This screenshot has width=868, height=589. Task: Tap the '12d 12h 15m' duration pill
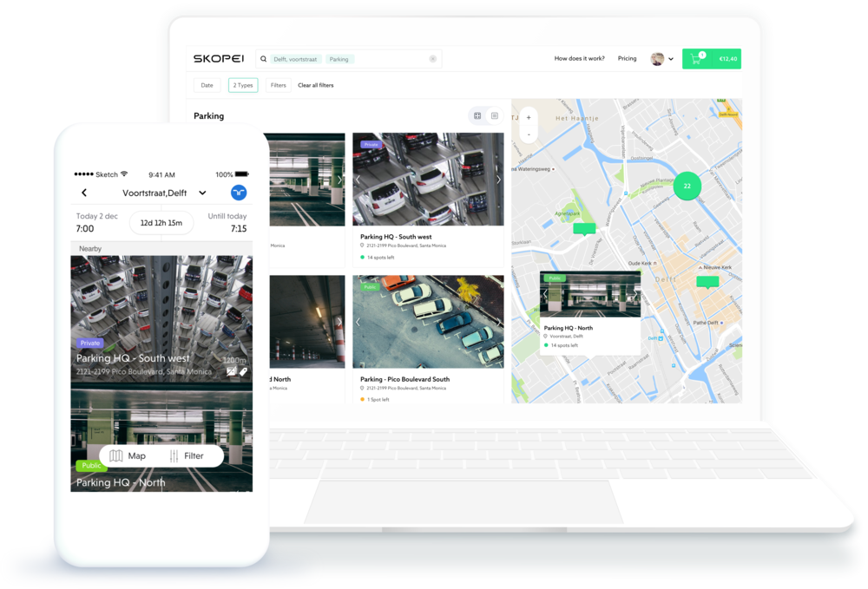pyautogui.click(x=161, y=223)
